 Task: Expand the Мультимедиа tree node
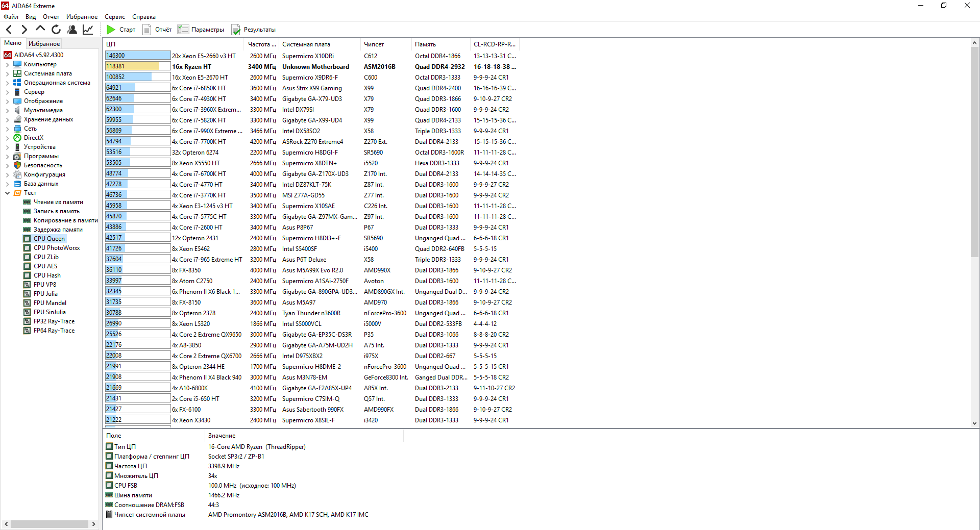coord(7,110)
